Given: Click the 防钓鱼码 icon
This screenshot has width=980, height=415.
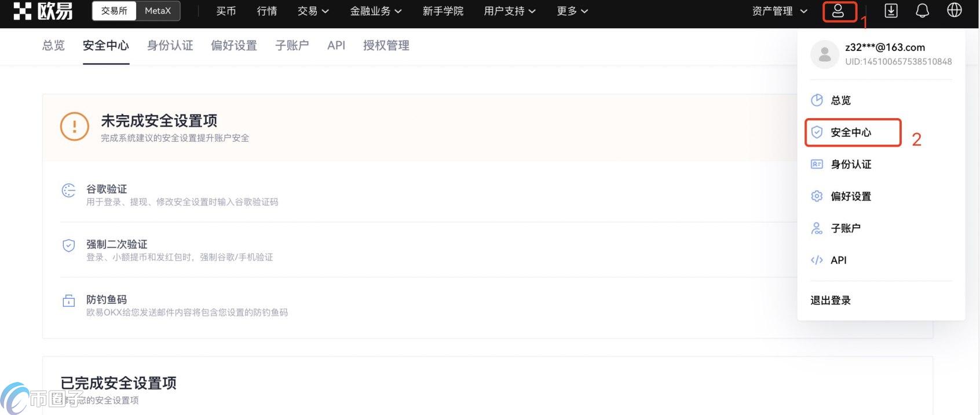Looking at the screenshot, I should click(68, 300).
